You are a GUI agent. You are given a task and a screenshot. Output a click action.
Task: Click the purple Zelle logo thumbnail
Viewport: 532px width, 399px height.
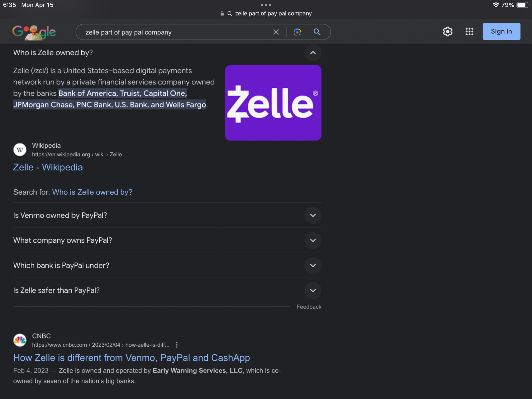tap(273, 103)
